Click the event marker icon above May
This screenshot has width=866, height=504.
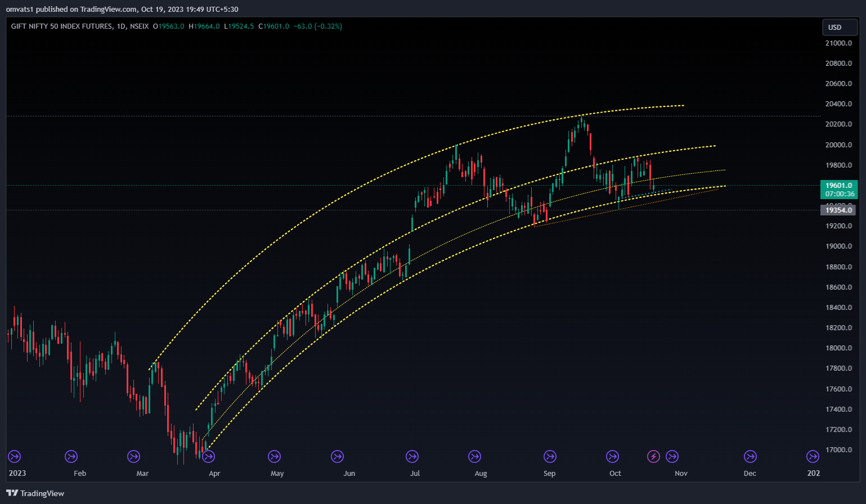274,456
